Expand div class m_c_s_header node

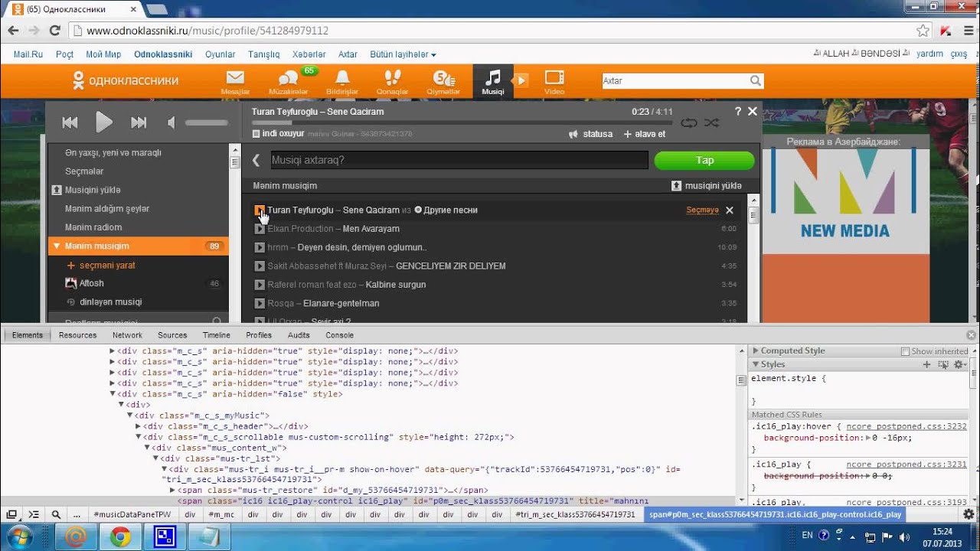click(139, 426)
